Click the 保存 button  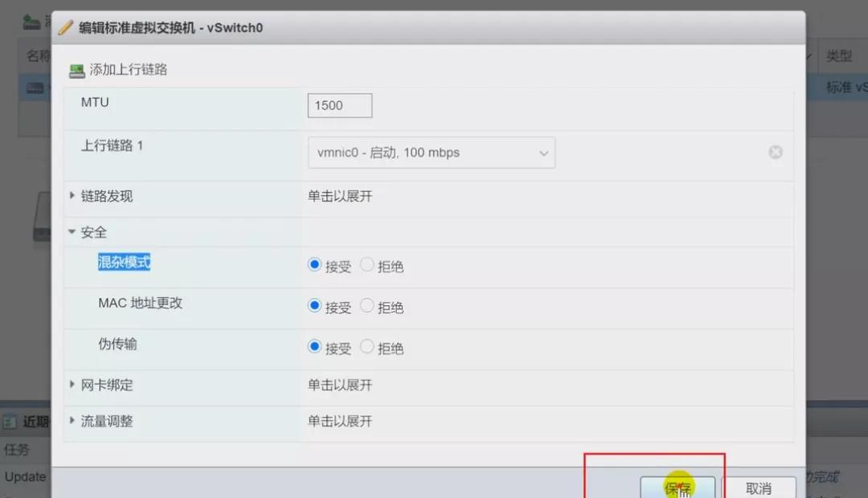678,487
